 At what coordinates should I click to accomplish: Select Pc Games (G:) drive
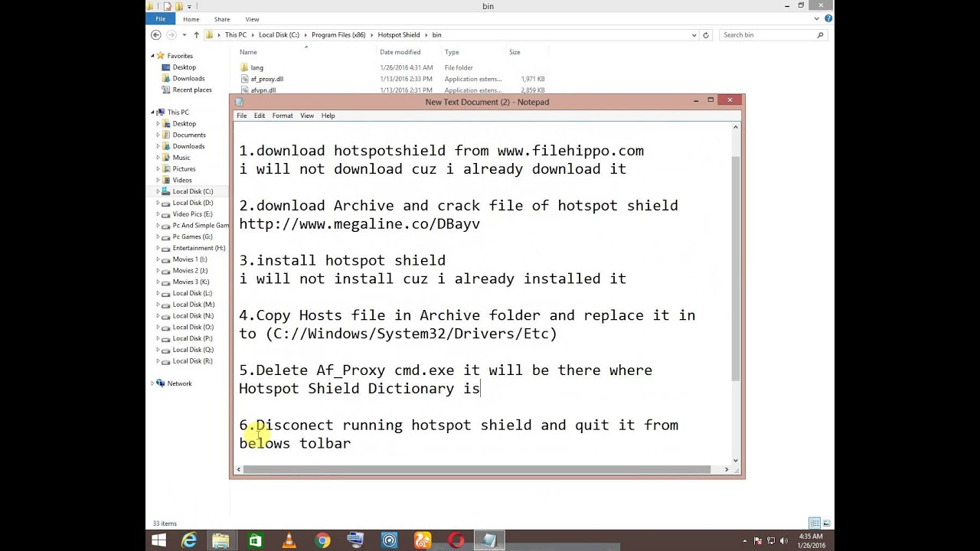point(192,236)
